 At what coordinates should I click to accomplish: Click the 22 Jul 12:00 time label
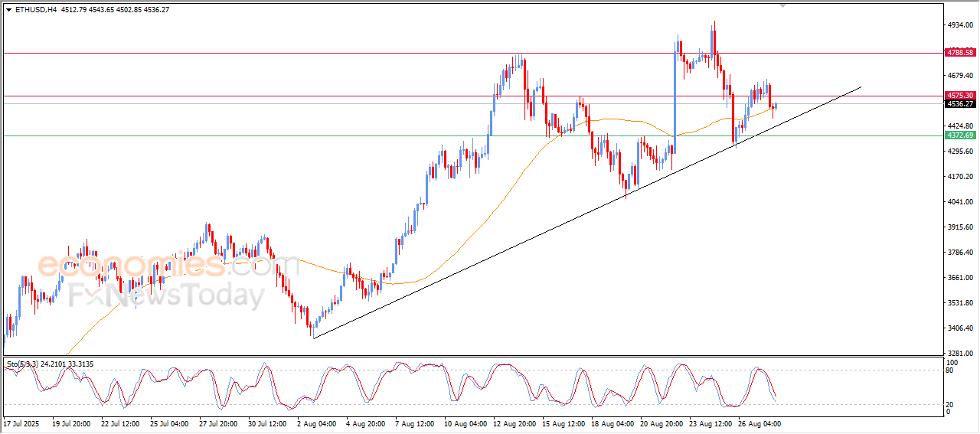point(120,423)
